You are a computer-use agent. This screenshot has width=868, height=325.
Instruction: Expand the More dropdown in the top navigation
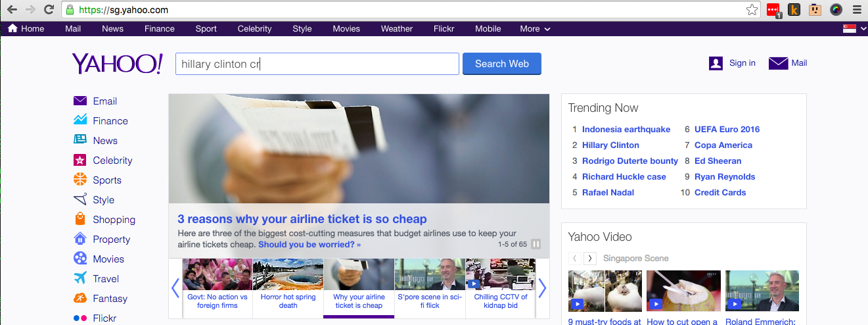tap(535, 29)
